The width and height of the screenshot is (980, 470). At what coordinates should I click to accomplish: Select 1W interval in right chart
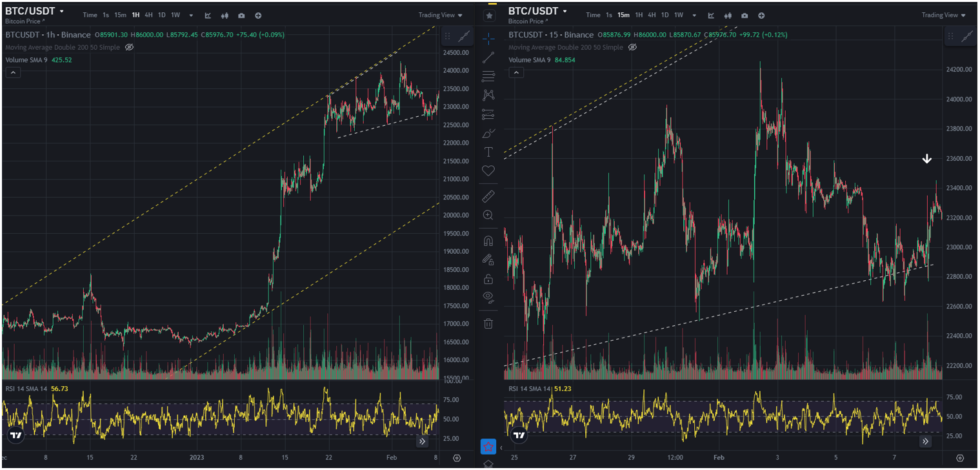click(x=679, y=15)
